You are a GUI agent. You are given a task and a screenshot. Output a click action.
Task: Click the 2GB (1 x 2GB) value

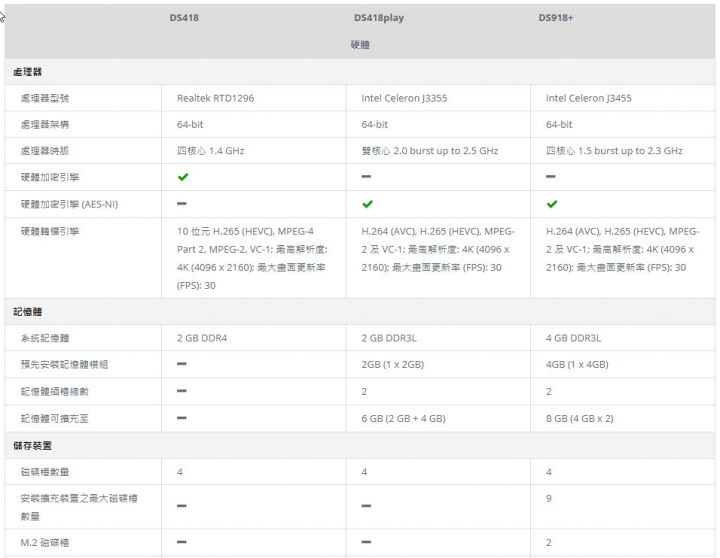(x=393, y=364)
